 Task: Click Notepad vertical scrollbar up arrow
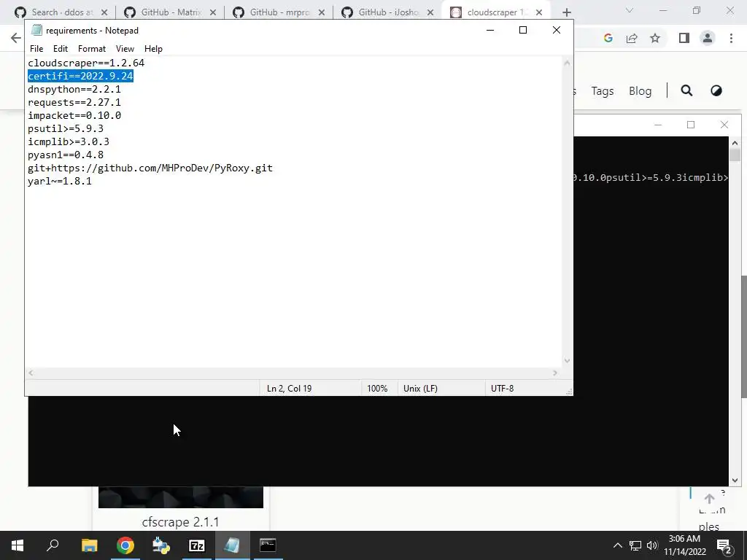point(567,63)
